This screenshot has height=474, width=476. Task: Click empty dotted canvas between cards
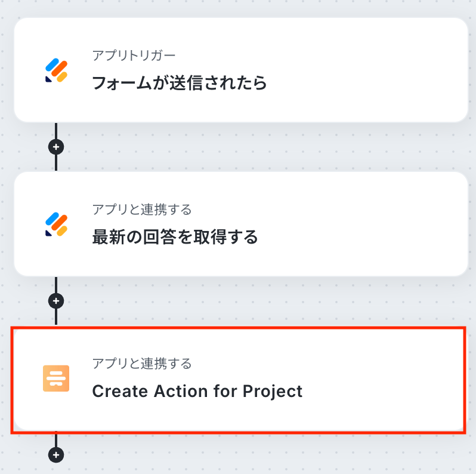[x=268, y=147]
